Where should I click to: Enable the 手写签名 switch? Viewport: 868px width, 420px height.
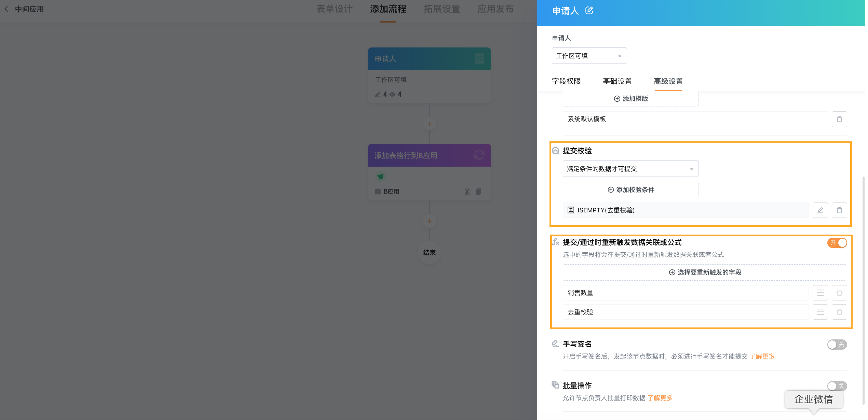[x=837, y=344]
